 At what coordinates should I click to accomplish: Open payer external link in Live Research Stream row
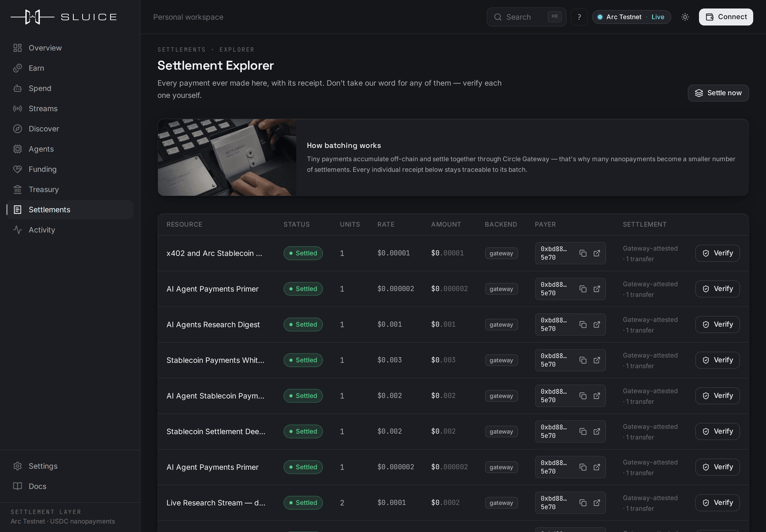(x=597, y=503)
